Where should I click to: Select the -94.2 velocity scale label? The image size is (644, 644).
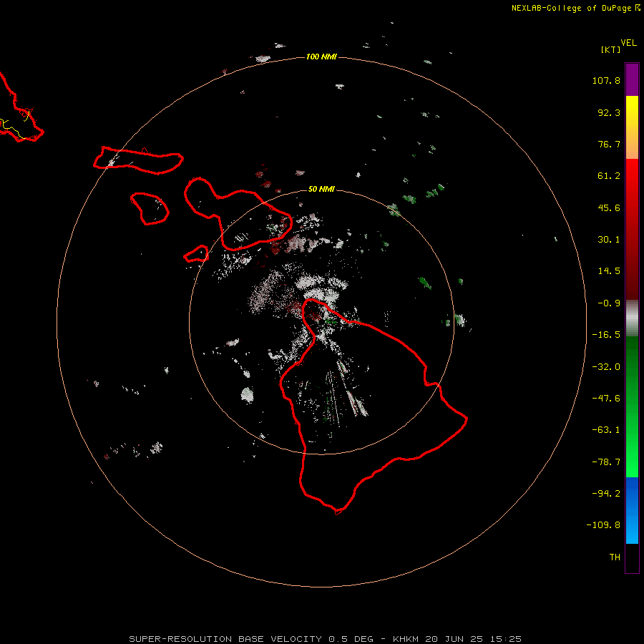(606, 493)
